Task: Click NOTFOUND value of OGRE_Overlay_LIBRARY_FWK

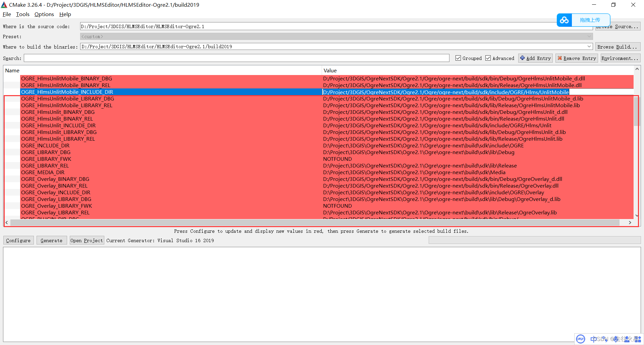Action: [x=337, y=206]
